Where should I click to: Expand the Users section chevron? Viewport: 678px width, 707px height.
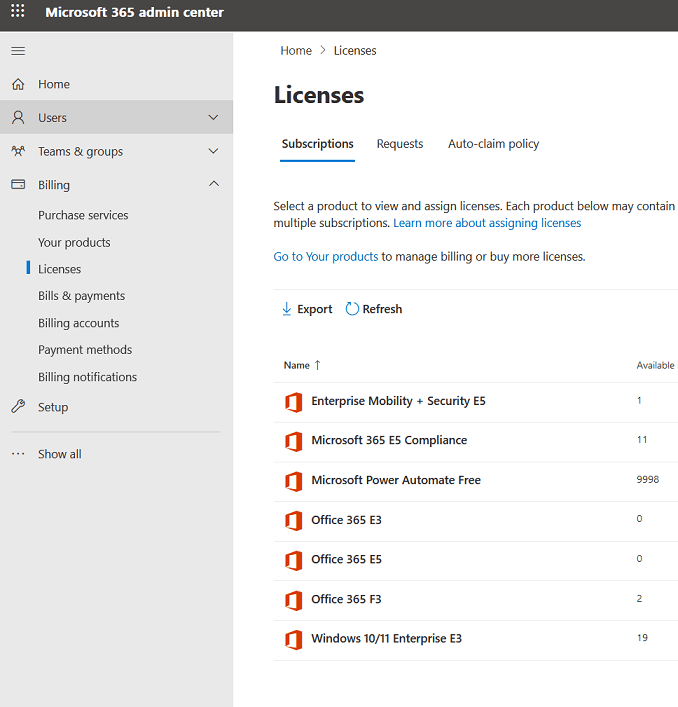(x=213, y=117)
